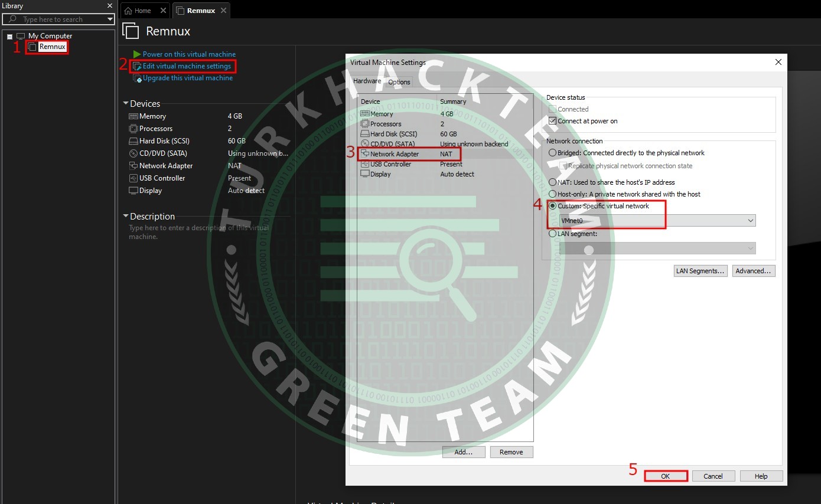Click the search magnifier icon in Library
The width and height of the screenshot is (821, 504).
tap(12, 19)
